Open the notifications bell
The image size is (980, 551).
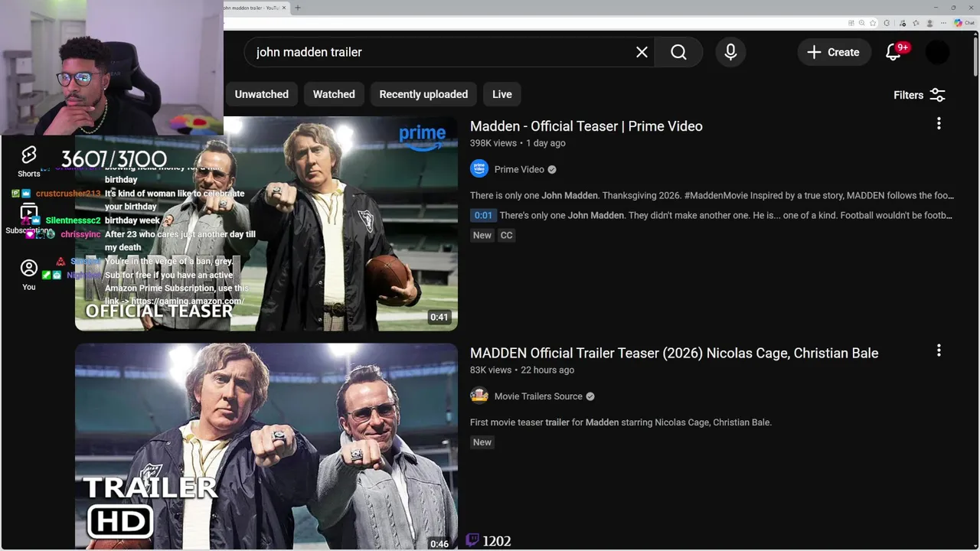click(x=893, y=52)
